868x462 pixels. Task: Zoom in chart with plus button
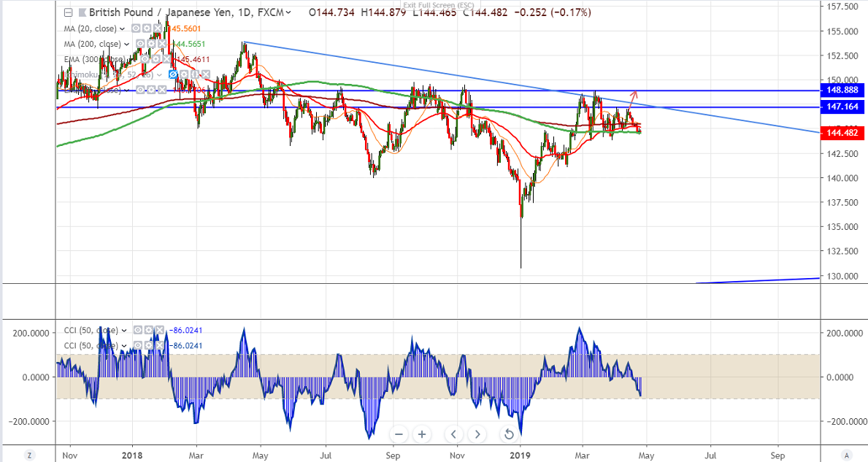coord(422,434)
